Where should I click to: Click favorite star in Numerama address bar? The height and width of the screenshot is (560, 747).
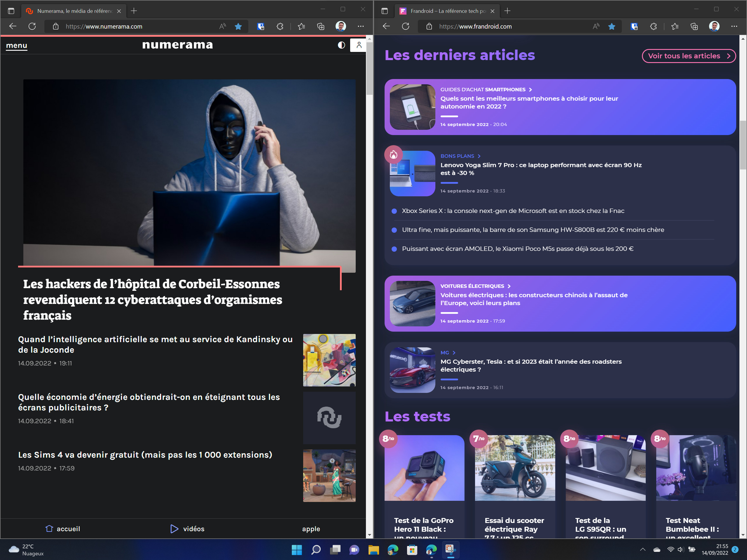click(x=238, y=26)
